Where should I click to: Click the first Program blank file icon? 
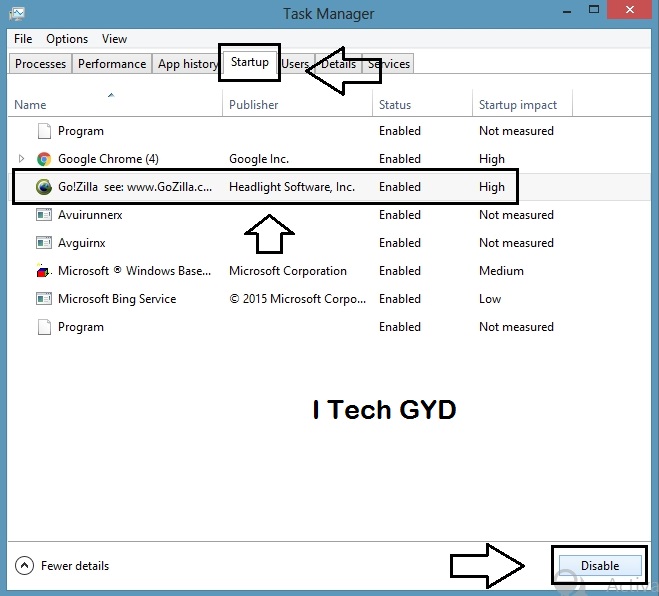click(44, 131)
